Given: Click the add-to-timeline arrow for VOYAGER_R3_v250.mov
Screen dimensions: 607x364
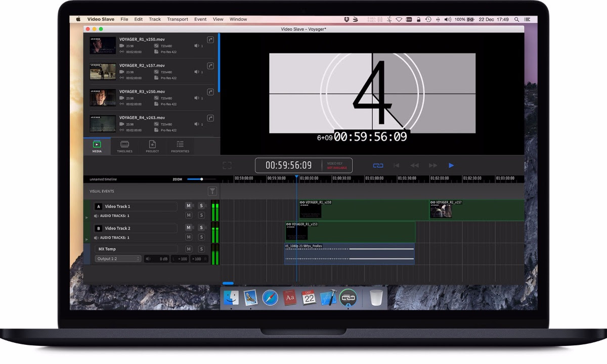Looking at the screenshot, I should coord(210,92).
